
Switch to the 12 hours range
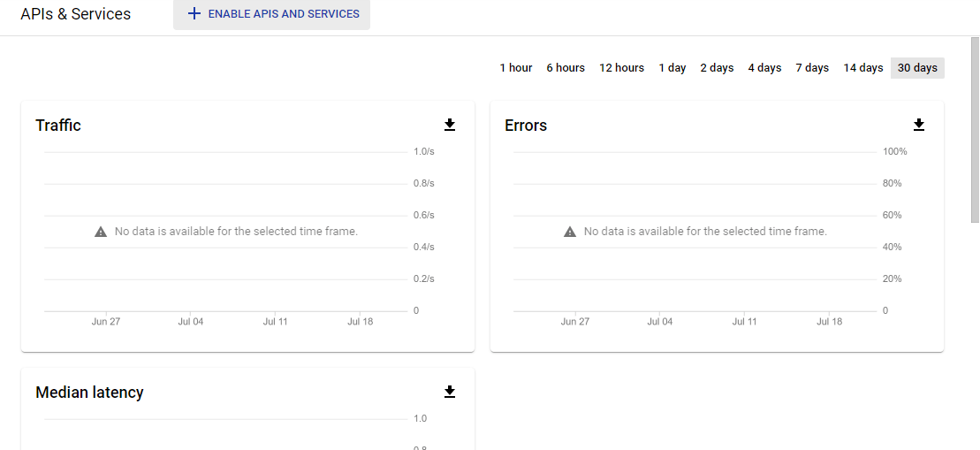[622, 68]
